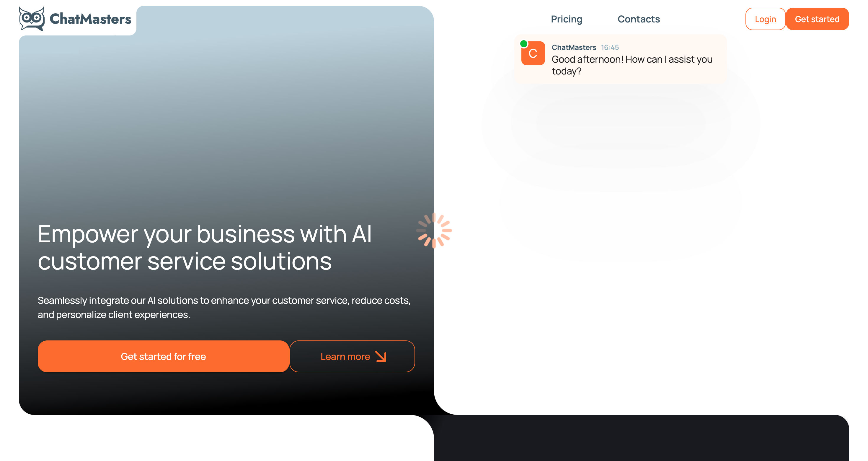Open the Pricing page

pyautogui.click(x=567, y=19)
